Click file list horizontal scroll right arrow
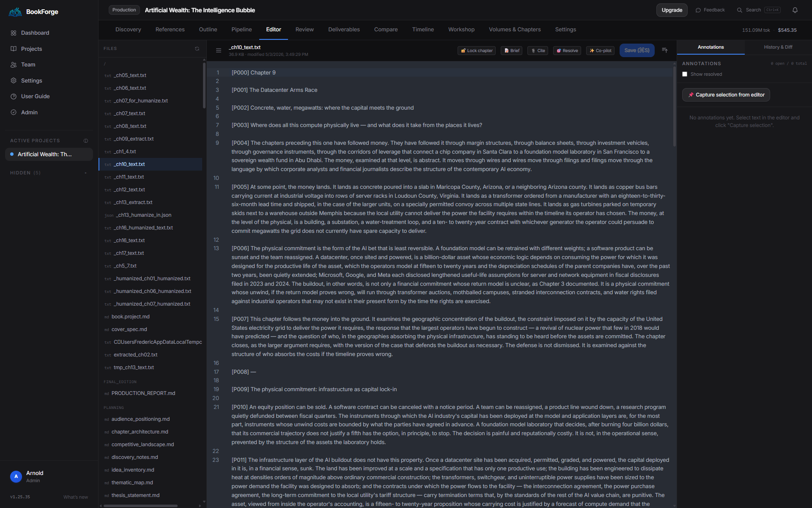Image resolution: width=812 pixels, height=508 pixels. (x=200, y=505)
